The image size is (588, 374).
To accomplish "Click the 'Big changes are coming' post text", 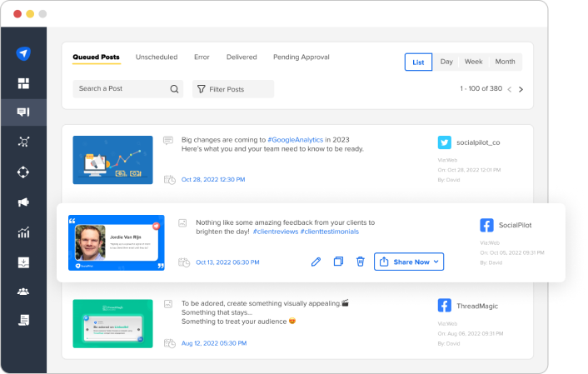I will coord(272,144).
